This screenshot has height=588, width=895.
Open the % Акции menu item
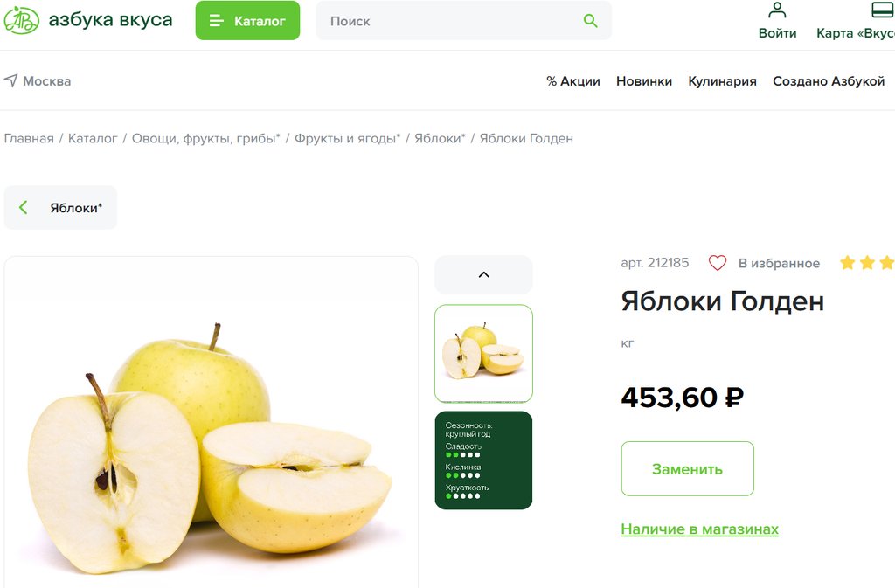[x=573, y=81]
